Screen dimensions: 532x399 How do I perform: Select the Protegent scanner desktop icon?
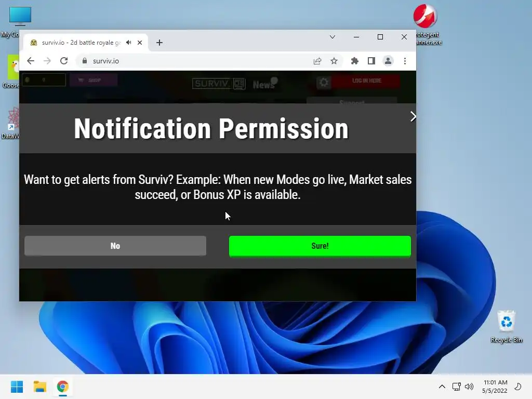click(x=427, y=24)
